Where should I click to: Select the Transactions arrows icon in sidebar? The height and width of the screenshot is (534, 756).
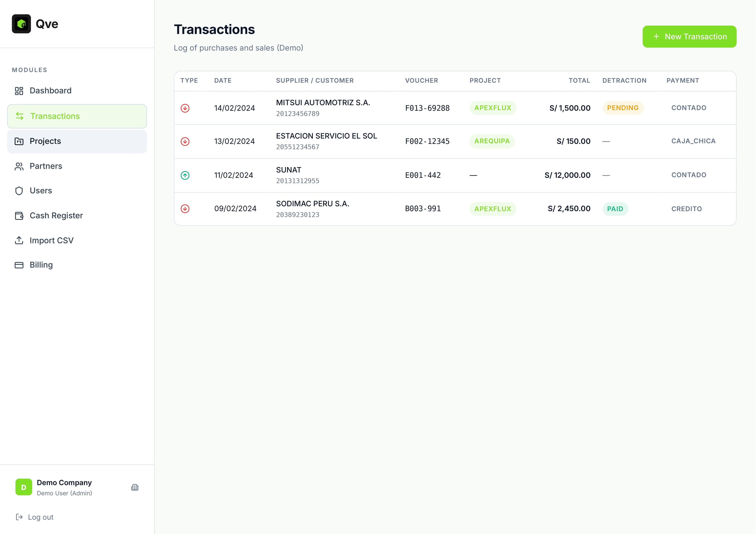(x=19, y=116)
